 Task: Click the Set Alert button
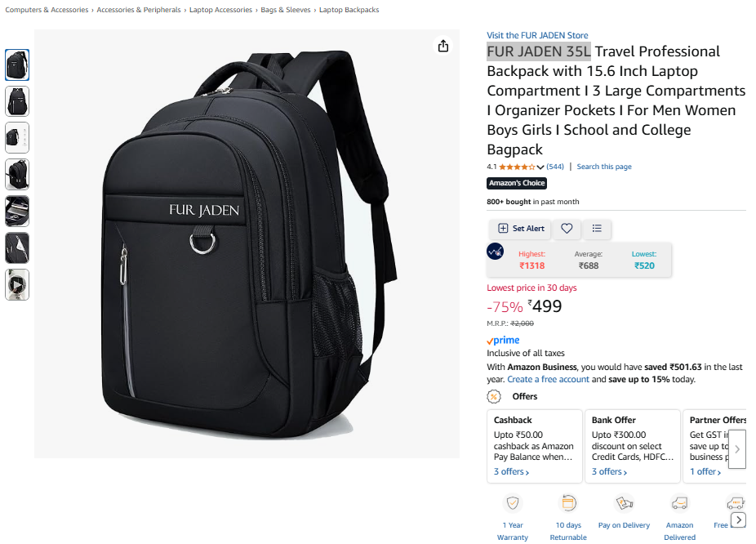click(520, 229)
